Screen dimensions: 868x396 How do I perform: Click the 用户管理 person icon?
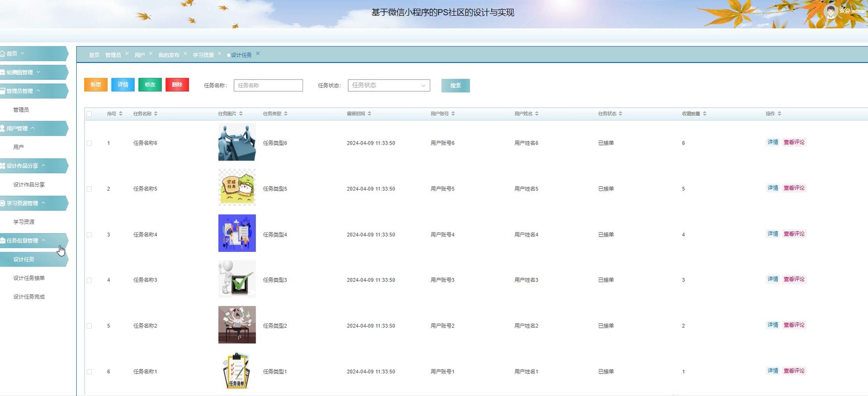(2, 128)
